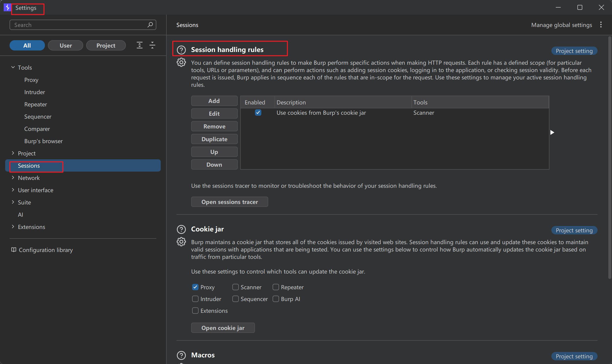Open the Configuration library link
This screenshot has height=364, width=612.
click(x=46, y=250)
